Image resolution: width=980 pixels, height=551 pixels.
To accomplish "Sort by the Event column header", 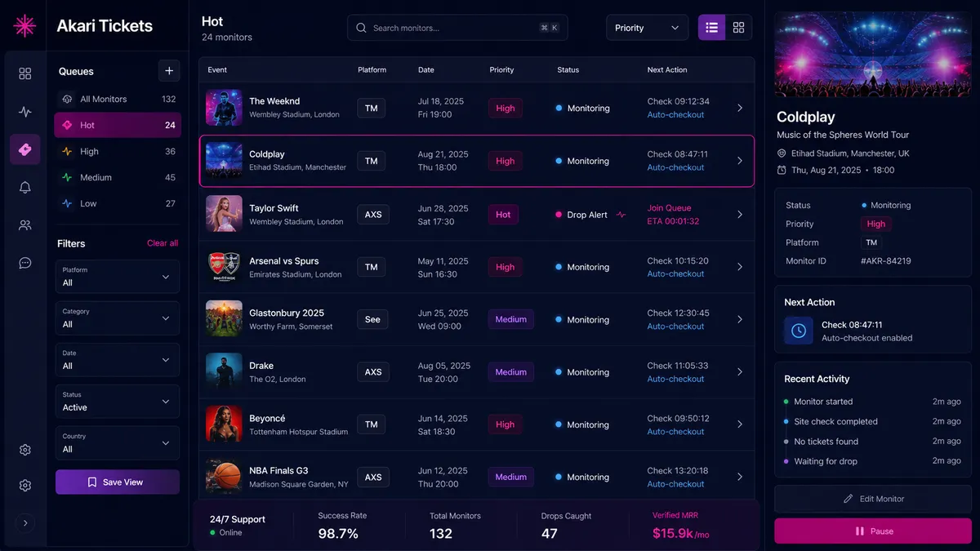I will [217, 70].
